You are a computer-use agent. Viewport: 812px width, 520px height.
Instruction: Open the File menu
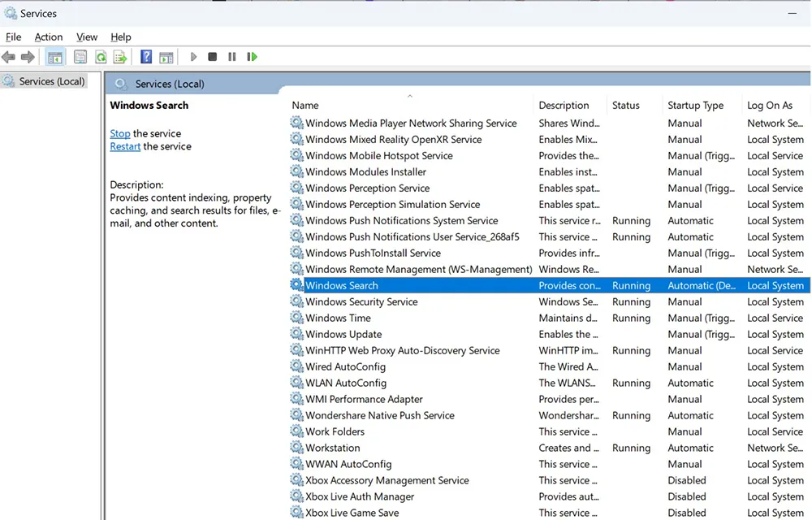point(13,37)
